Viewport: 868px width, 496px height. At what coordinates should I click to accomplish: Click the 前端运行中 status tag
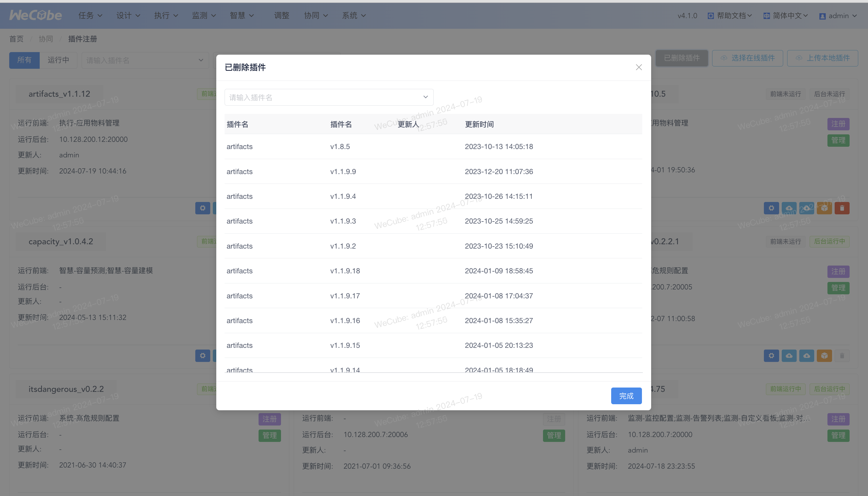tap(785, 389)
